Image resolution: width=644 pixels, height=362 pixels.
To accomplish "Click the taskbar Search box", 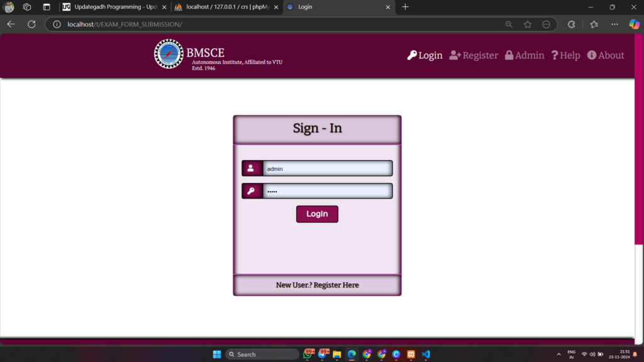I will click(x=262, y=354).
